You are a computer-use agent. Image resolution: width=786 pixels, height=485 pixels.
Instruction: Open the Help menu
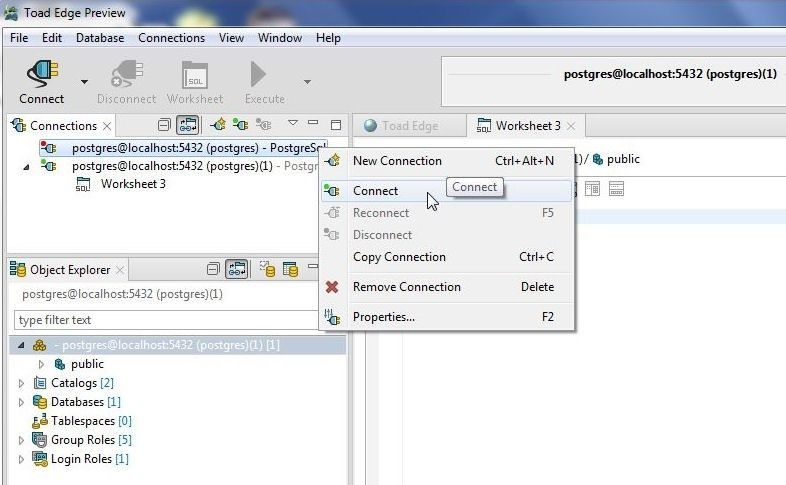click(x=328, y=38)
